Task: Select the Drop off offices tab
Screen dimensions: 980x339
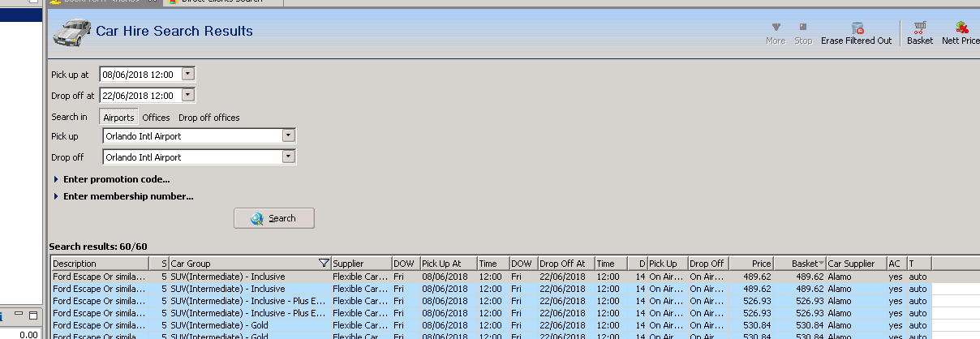Action: pyautogui.click(x=209, y=118)
